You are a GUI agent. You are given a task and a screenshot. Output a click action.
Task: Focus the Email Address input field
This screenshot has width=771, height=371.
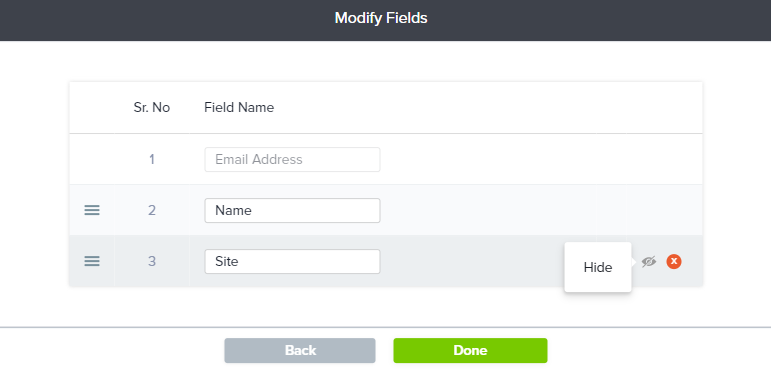(292, 159)
